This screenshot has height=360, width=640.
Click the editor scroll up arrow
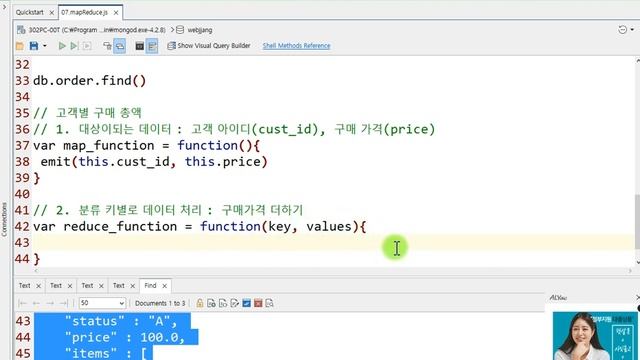pos(637,61)
